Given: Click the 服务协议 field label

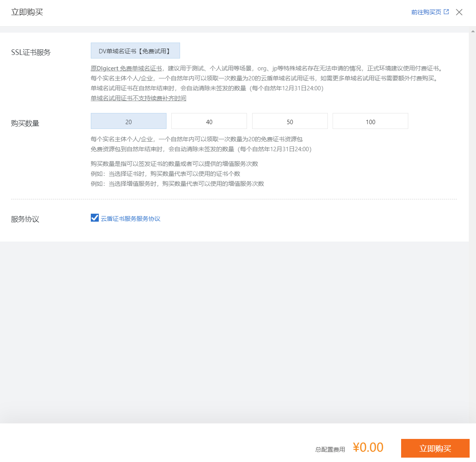Looking at the screenshot, I should pyautogui.click(x=25, y=219).
